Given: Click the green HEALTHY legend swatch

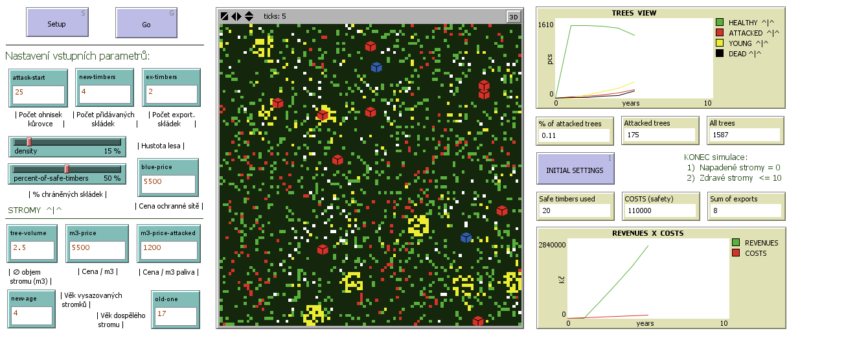Looking at the screenshot, I should click(719, 23).
